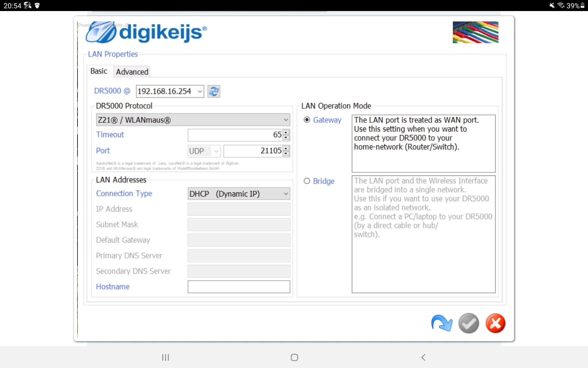The height and width of the screenshot is (368, 588).
Task: Tap the Android back button
Action: pyautogui.click(x=423, y=357)
